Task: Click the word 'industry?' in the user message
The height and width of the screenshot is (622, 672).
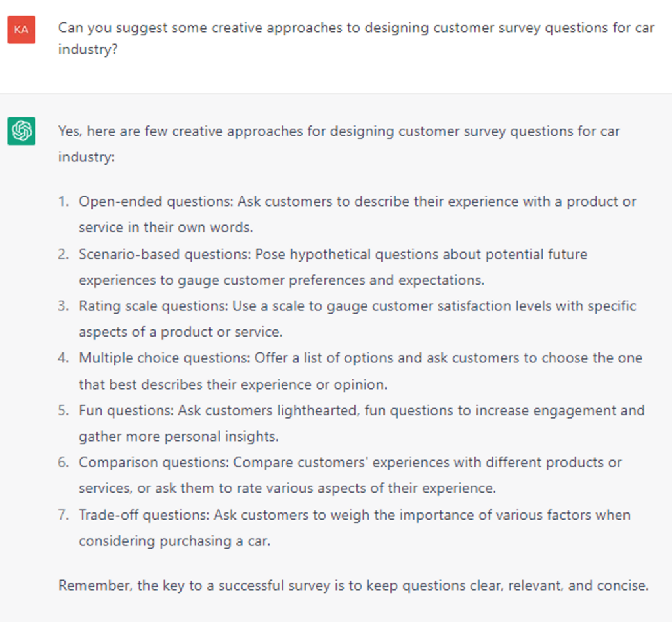Action: click(x=88, y=50)
